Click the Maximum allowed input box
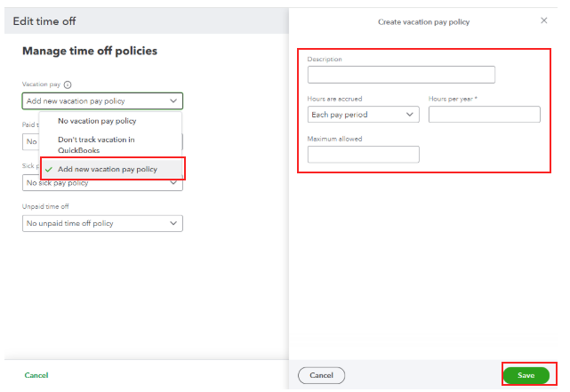This screenshot has width=570, height=392. [x=363, y=155]
